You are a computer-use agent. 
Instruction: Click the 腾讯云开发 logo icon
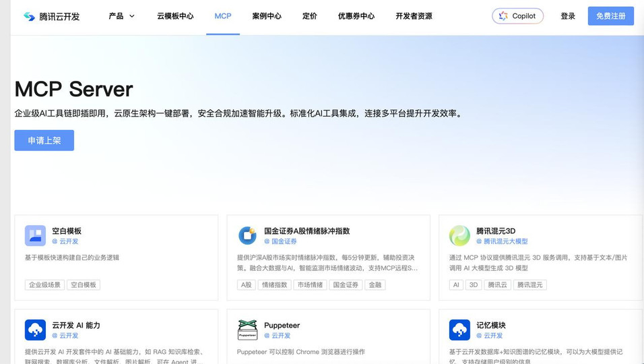click(x=29, y=16)
